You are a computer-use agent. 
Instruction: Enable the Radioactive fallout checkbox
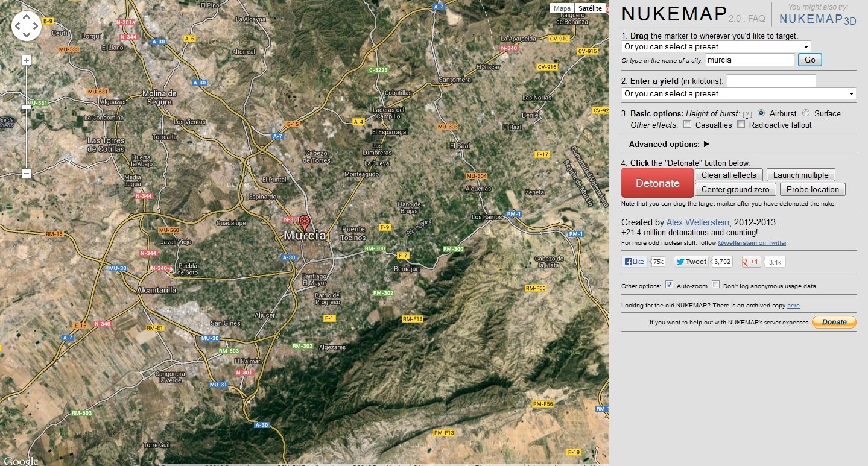(x=741, y=125)
